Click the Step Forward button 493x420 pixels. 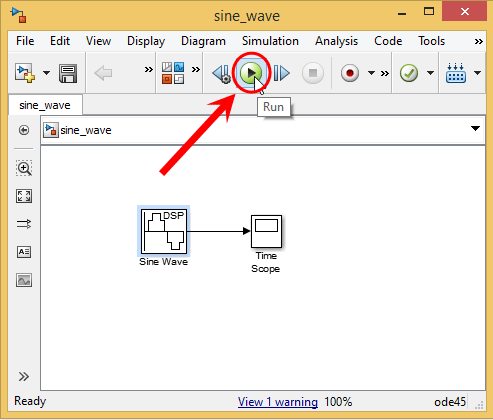(281, 73)
